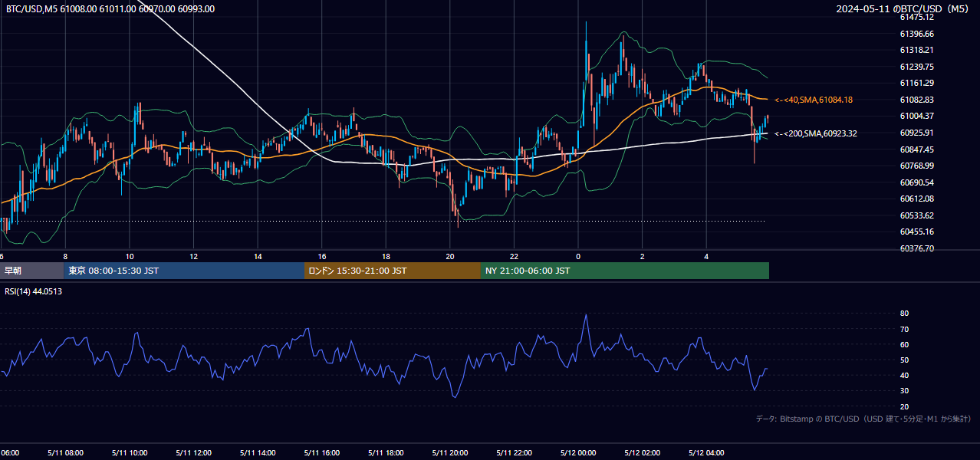Click the price axis value 61161.29
The width and height of the screenshot is (980, 460).
(x=916, y=83)
